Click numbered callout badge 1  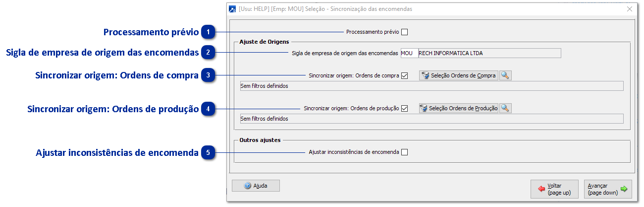(x=209, y=32)
